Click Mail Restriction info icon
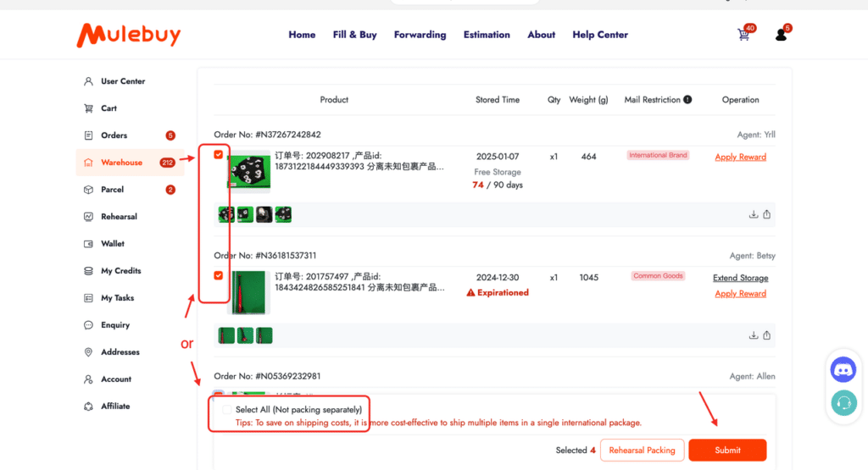 [x=687, y=100]
